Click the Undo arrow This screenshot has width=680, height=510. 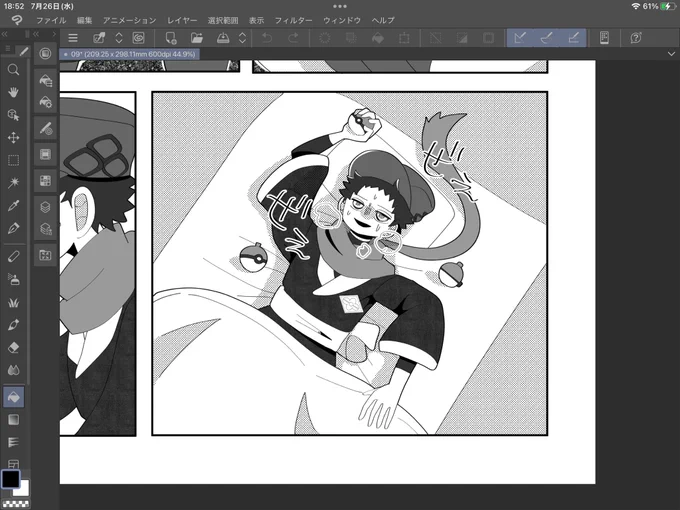pyautogui.click(x=267, y=38)
